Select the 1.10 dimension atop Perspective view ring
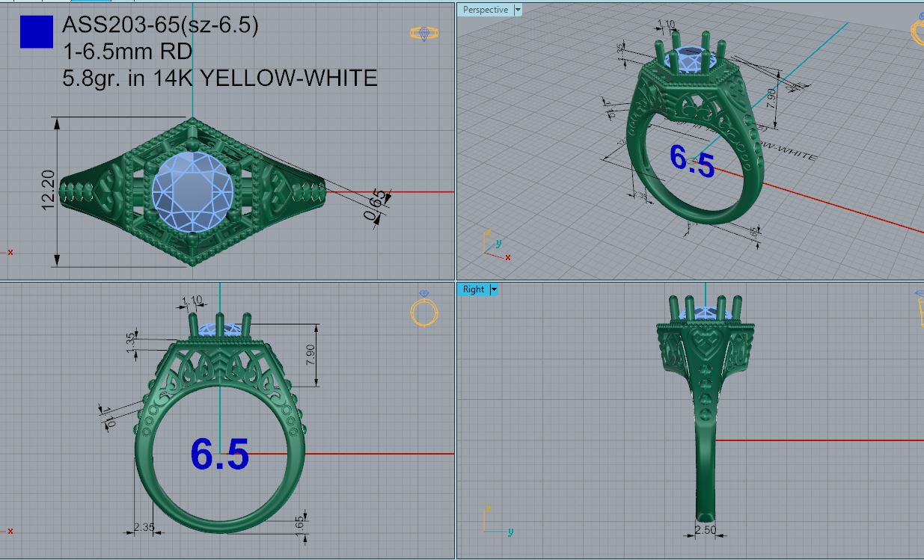The height and width of the screenshot is (560, 924). [665, 25]
